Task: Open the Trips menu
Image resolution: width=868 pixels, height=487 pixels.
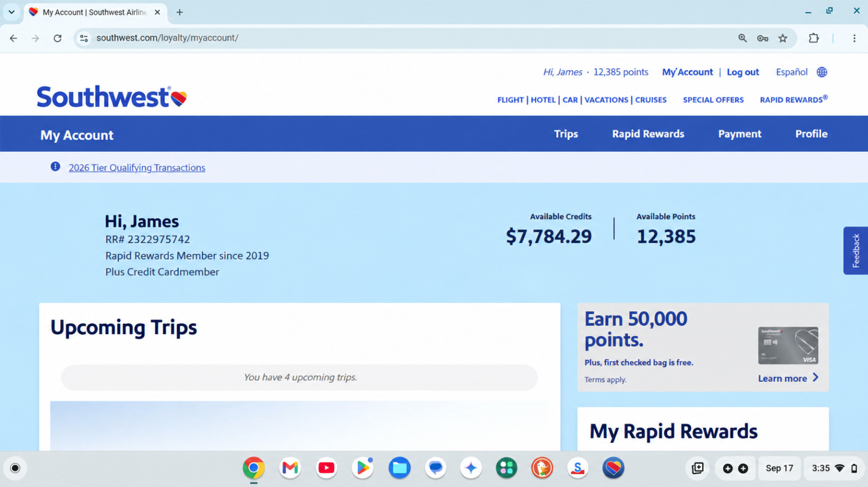Action: pos(566,134)
